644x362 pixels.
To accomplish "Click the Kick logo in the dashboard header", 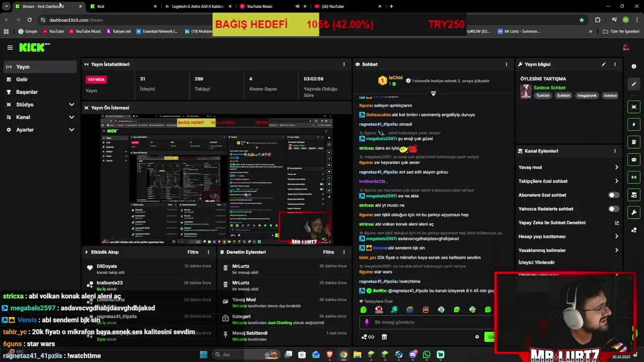I will [x=34, y=47].
